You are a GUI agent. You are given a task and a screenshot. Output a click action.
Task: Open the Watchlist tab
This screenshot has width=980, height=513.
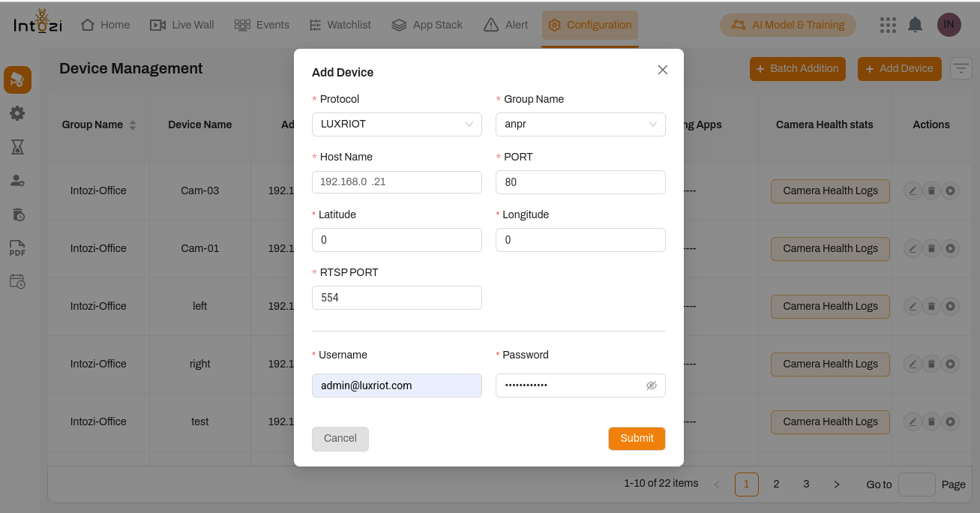(x=340, y=25)
